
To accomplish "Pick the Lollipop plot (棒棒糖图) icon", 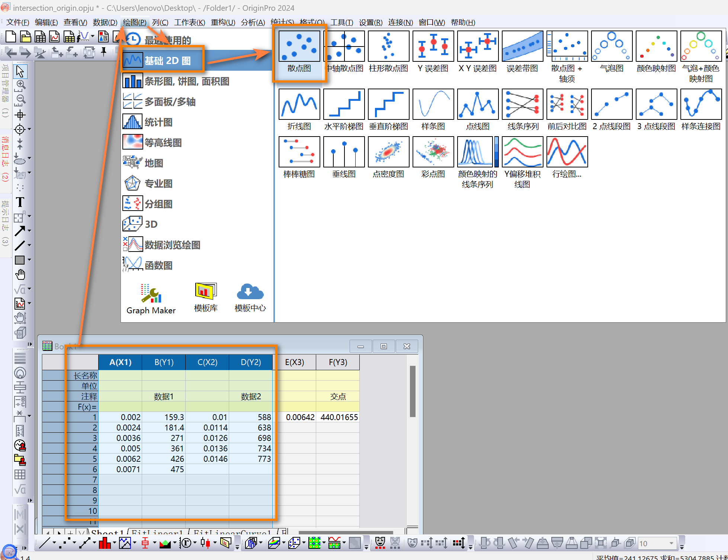I will coord(299,152).
